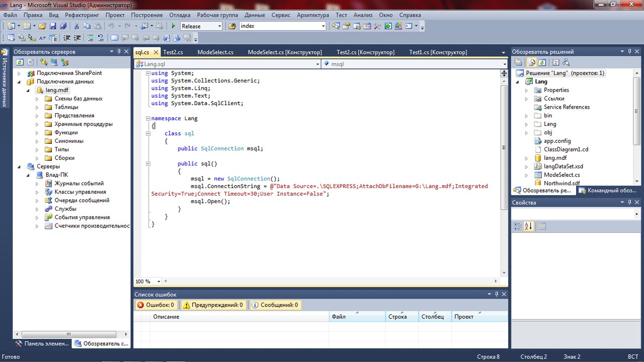644x362 pixels.
Task: Click the Cut scissors icon
Action: click(x=76, y=26)
